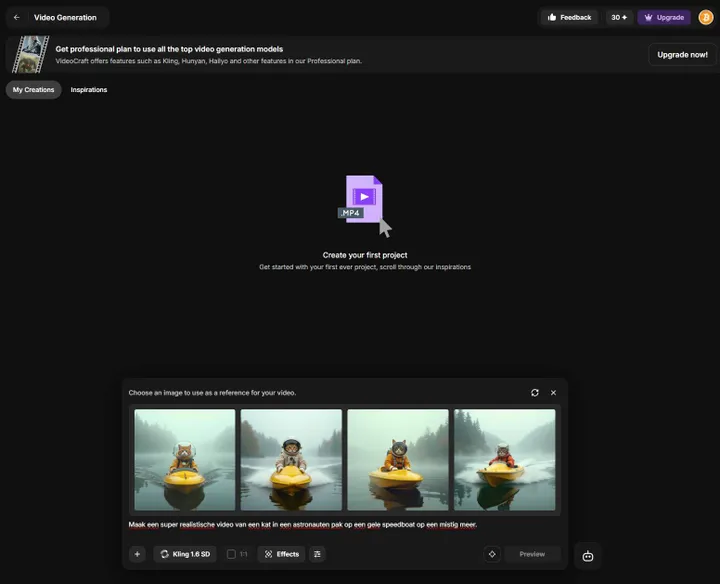
Task: Click the Upgrade now! button
Action: [682, 54]
